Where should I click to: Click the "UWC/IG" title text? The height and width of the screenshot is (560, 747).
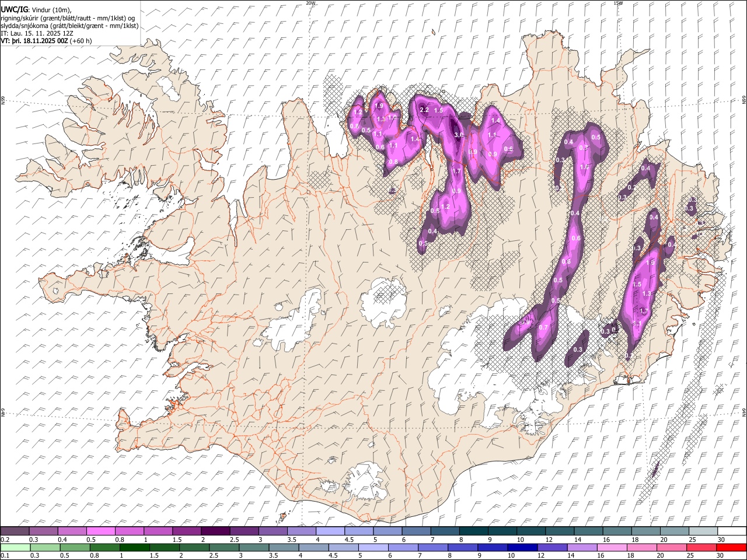coord(14,10)
